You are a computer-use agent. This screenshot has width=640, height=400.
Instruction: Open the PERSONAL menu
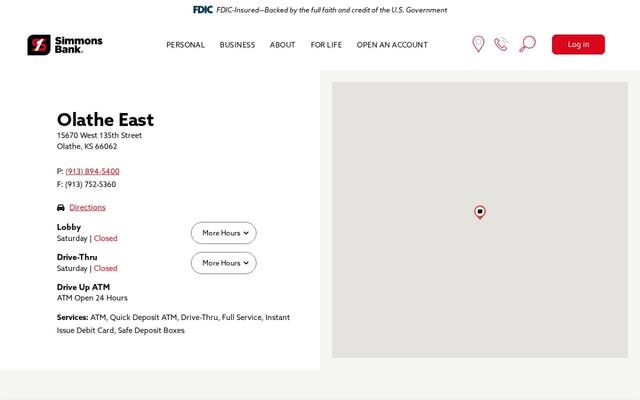[185, 45]
